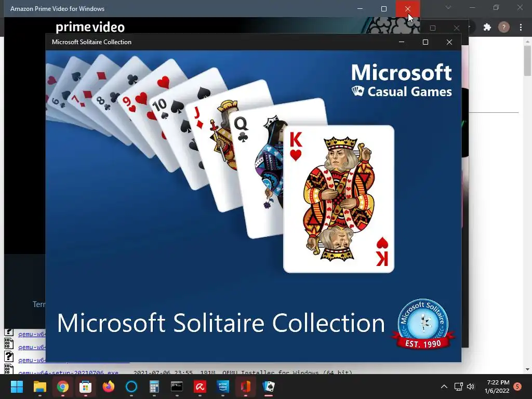The image size is (532, 399).
Task: Click the scrollbar down arrow in Chrome
Action: tap(527, 369)
